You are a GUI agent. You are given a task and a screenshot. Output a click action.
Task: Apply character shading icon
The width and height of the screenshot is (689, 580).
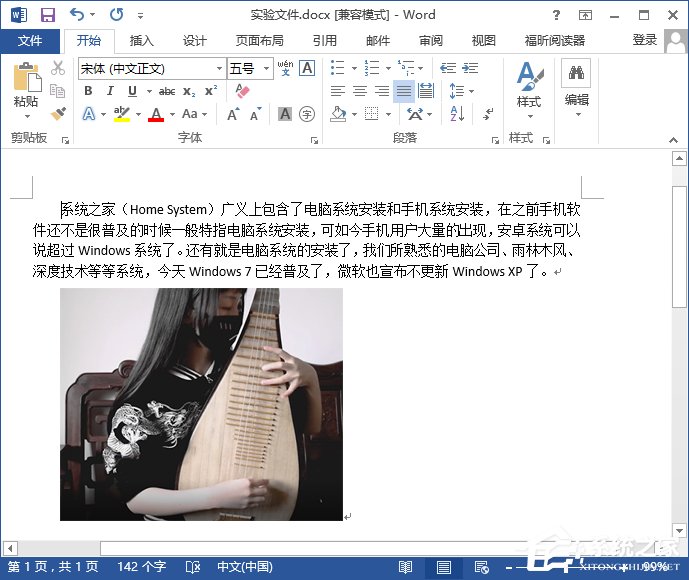click(x=285, y=114)
